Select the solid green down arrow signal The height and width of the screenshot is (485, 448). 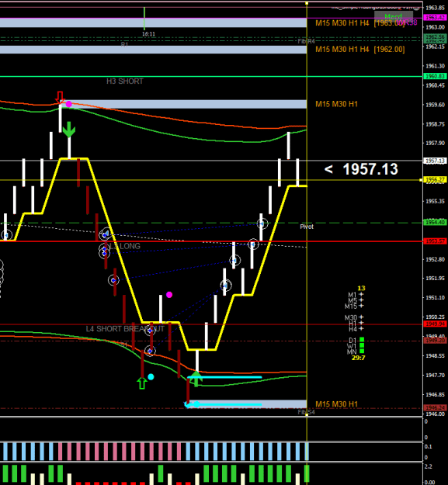pyautogui.click(x=68, y=130)
